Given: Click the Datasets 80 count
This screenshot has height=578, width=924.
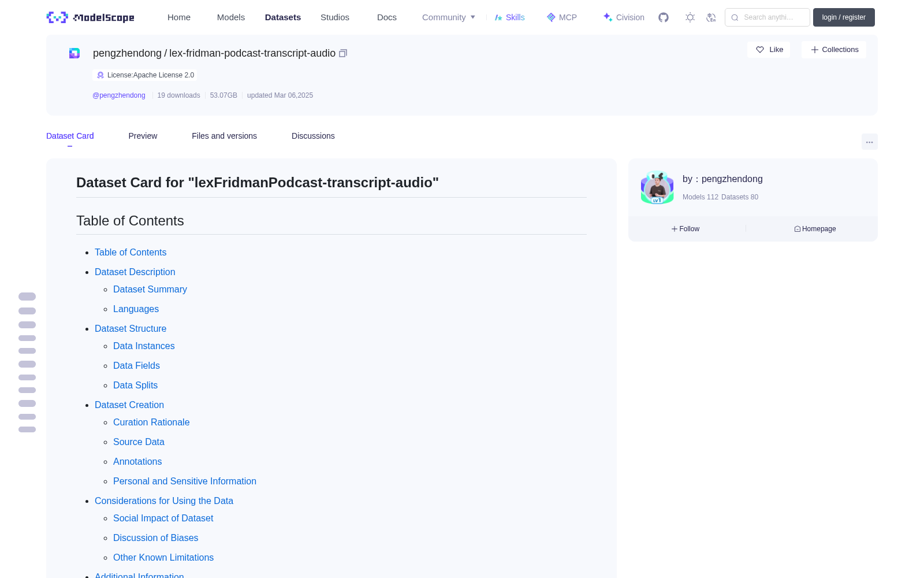Looking at the screenshot, I should point(740,197).
